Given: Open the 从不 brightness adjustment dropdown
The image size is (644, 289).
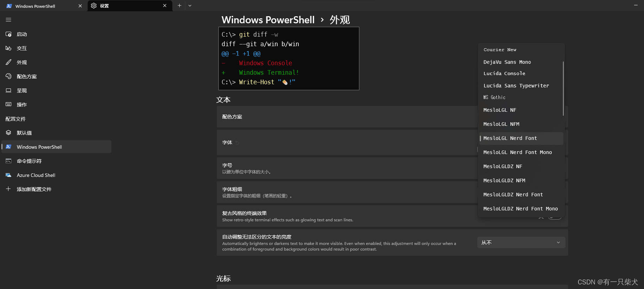Looking at the screenshot, I should (521, 242).
